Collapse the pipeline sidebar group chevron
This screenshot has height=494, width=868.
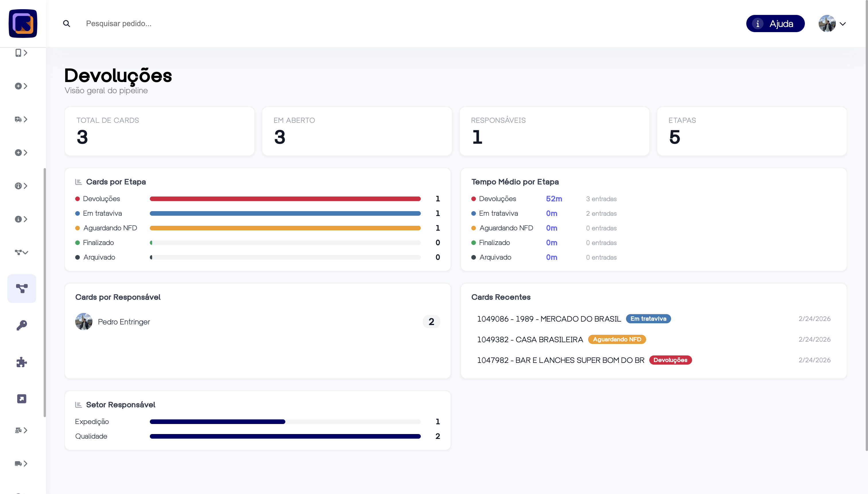click(x=22, y=252)
